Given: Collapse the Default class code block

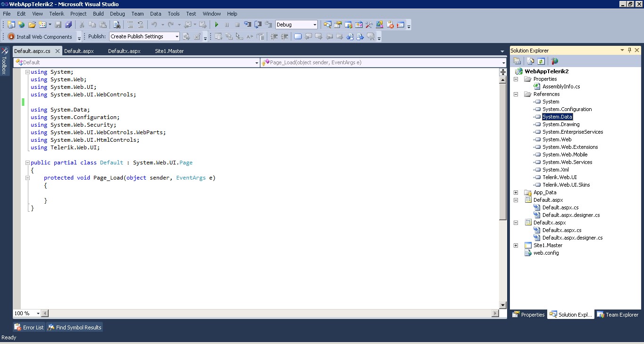Looking at the screenshot, I should (x=27, y=163).
